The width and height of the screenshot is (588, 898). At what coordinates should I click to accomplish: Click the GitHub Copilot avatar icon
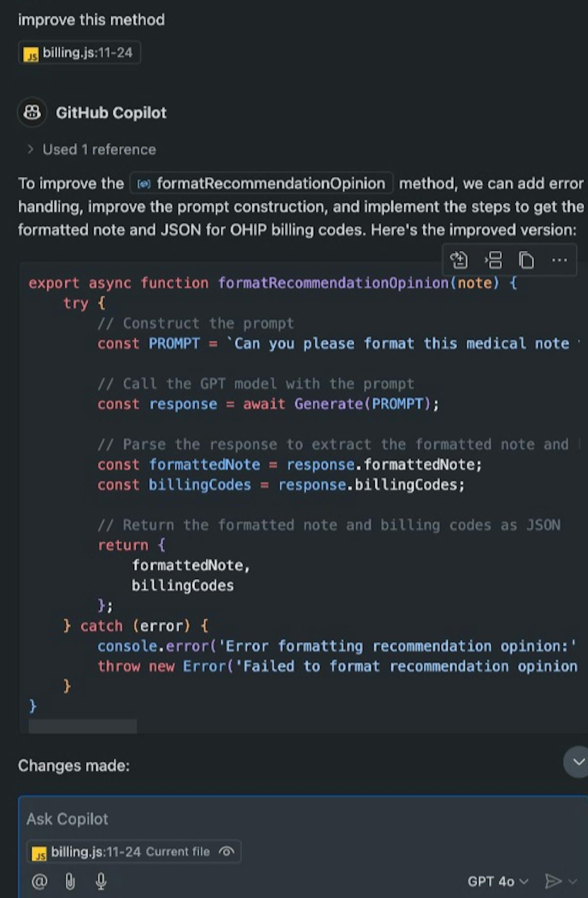coord(32,113)
